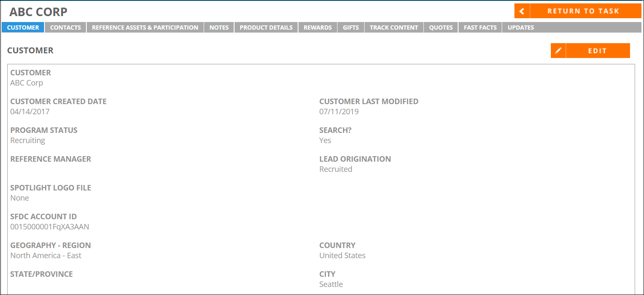The image size is (644, 295).
Task: Show the Updates tab
Action: pos(521,28)
